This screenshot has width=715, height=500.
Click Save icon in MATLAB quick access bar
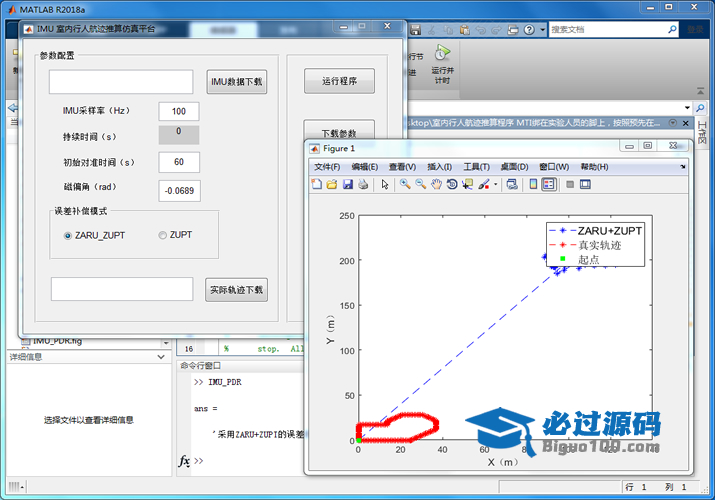[x=415, y=30]
